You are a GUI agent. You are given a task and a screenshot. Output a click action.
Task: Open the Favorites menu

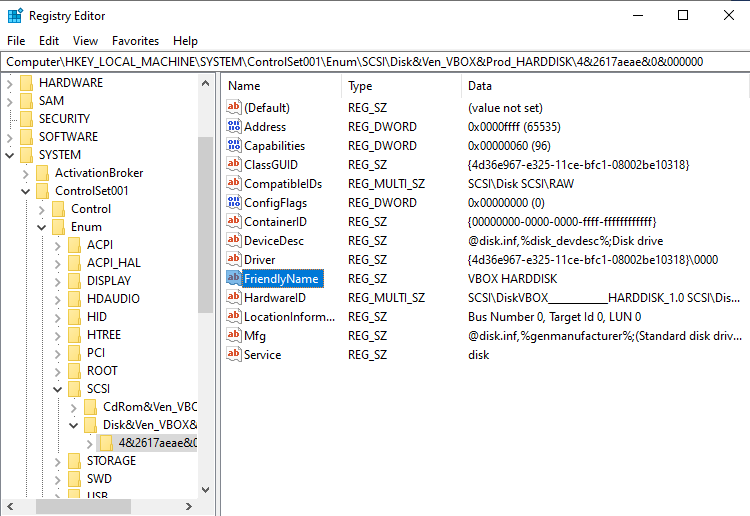click(x=135, y=41)
